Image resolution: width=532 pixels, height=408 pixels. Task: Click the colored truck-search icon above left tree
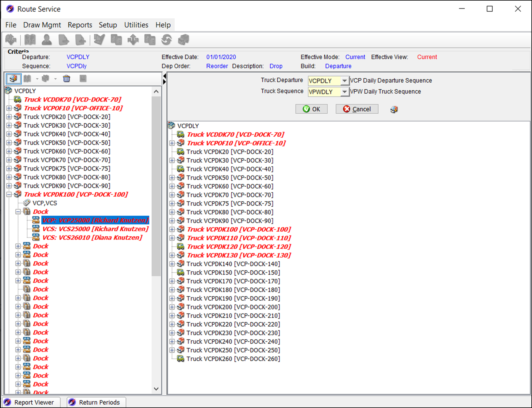[13, 78]
